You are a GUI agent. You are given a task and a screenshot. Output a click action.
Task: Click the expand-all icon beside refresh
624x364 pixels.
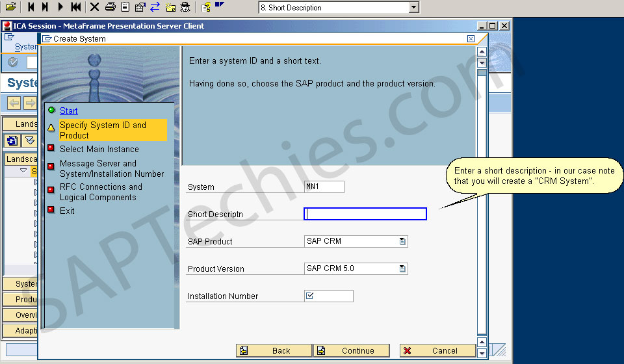tap(29, 140)
